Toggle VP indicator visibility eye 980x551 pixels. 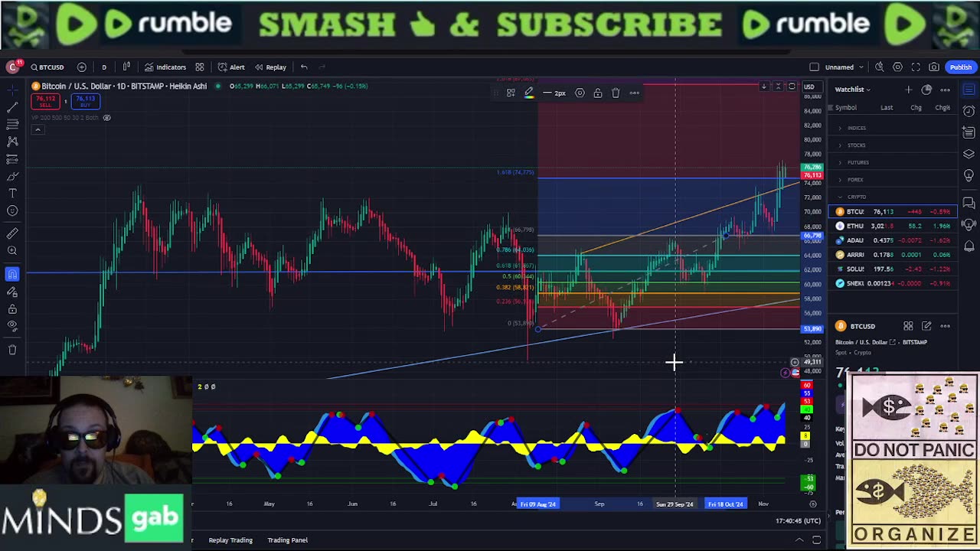point(107,118)
